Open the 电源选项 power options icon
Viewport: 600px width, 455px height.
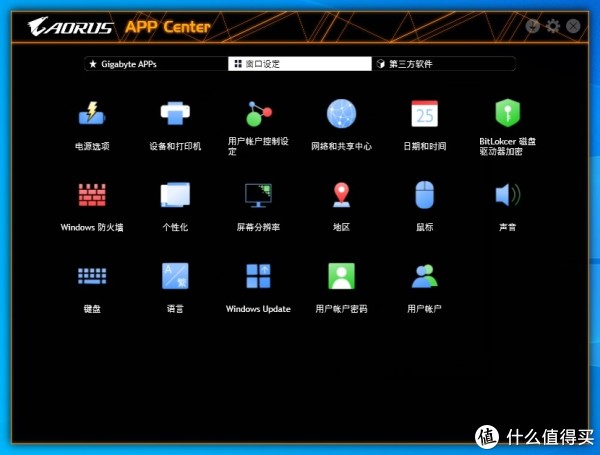tap(92, 113)
